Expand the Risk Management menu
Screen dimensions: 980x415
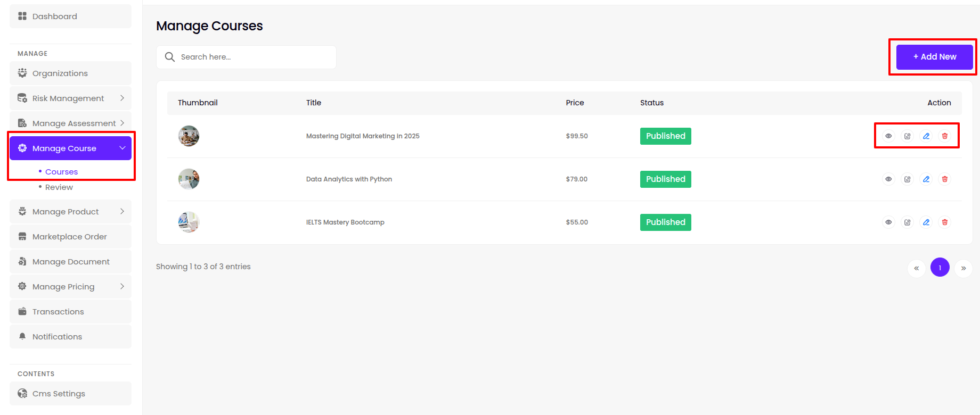[70, 98]
